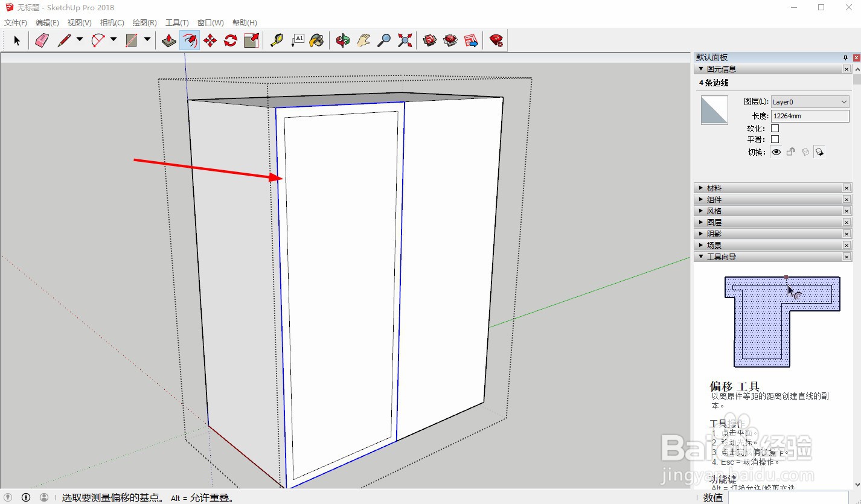Collapse the 图元信息 panel
The image size is (861, 504).
pyautogui.click(x=701, y=69)
